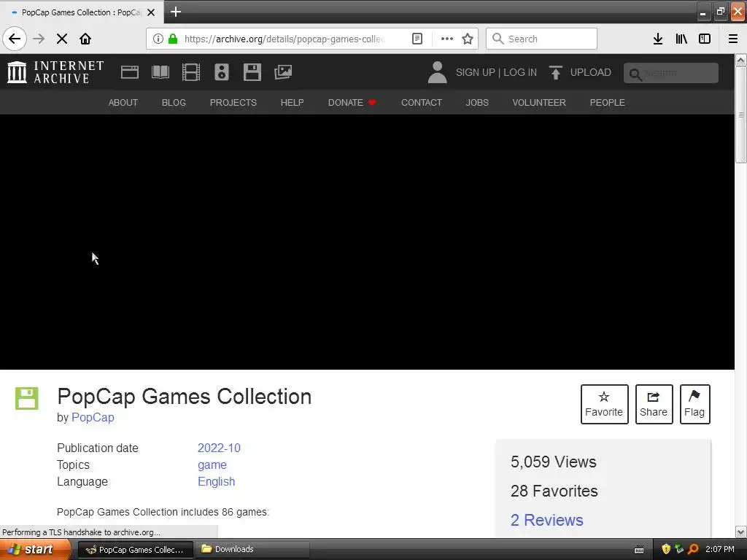Click the Flag button
Image resolution: width=747 pixels, height=560 pixels.
[x=694, y=404]
